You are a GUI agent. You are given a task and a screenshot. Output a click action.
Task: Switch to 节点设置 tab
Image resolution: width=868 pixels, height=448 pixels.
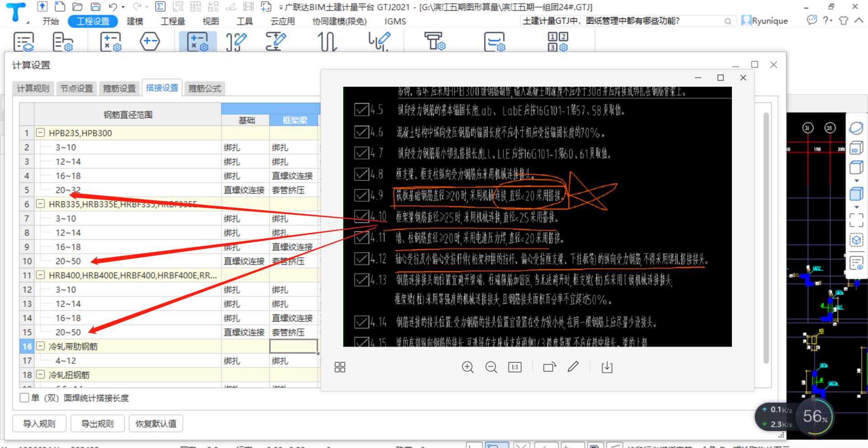click(77, 89)
